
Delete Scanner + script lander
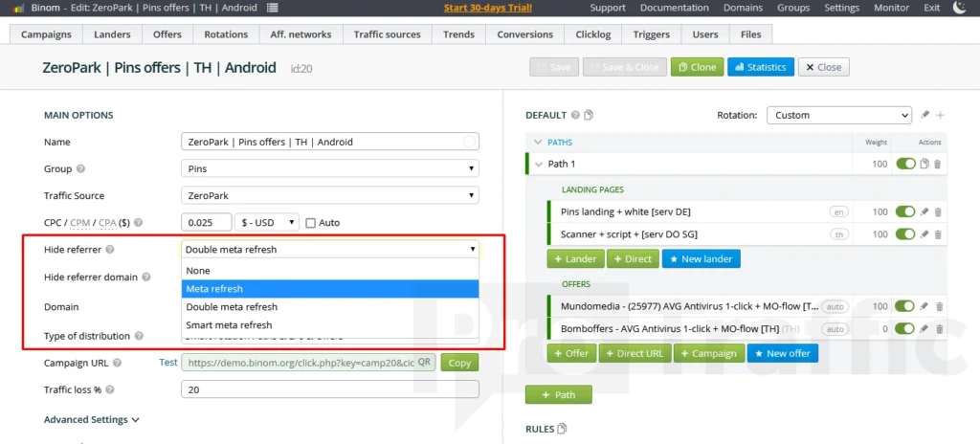point(938,234)
